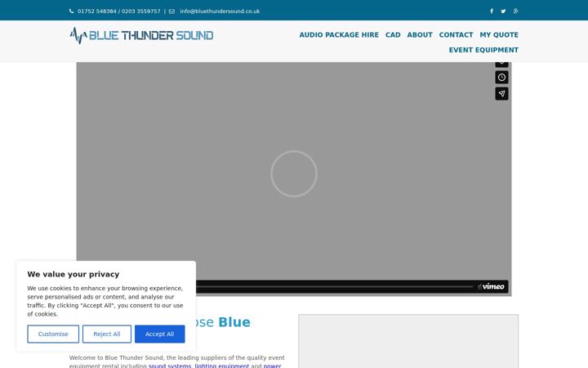The height and width of the screenshot is (368, 588).
Task: Click the Share paper plane icon on video
Action: pos(501,93)
